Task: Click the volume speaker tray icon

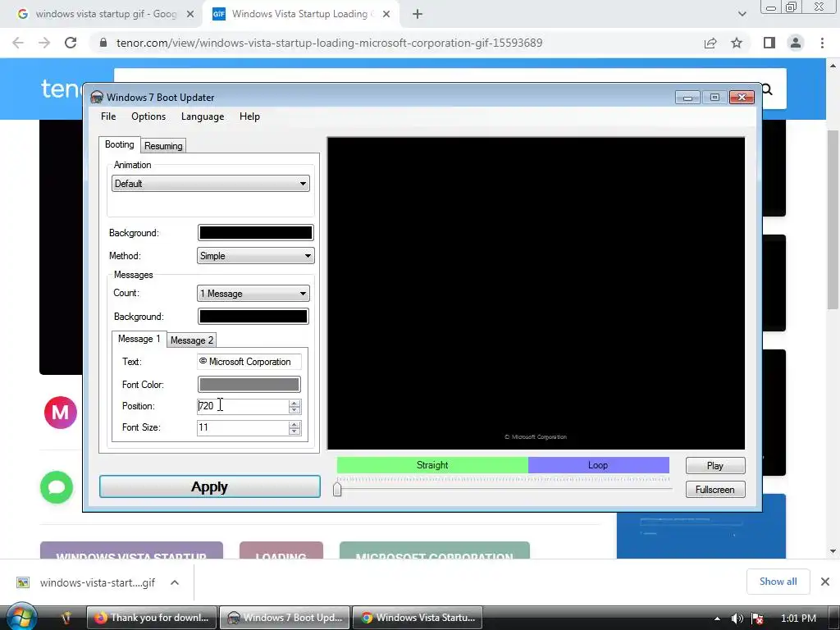Action: tap(737, 619)
